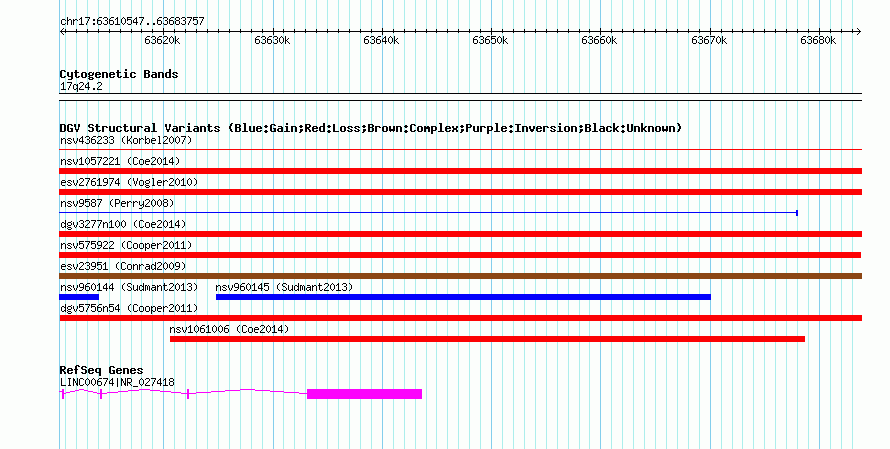890x449 pixels.
Task: Select the red bar under dgv5756n54
Action: click(x=460, y=318)
